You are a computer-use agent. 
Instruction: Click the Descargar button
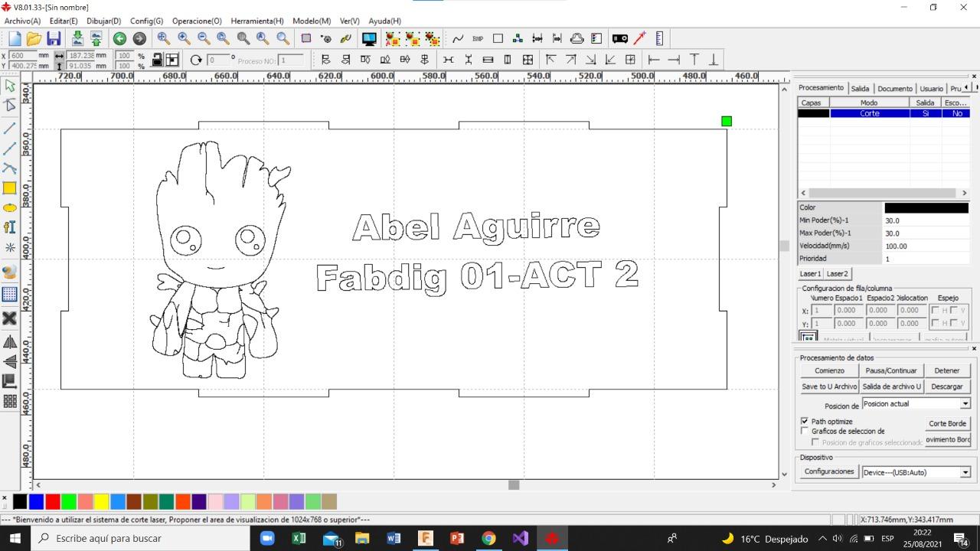tap(947, 386)
